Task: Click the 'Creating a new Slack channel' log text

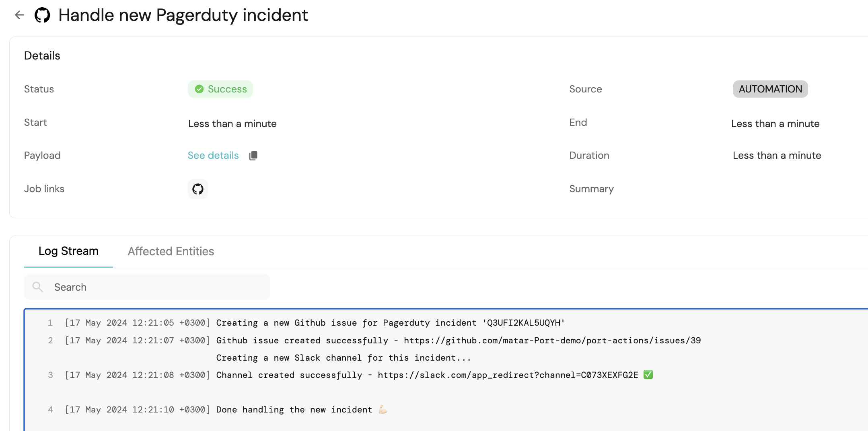Action: (343, 358)
